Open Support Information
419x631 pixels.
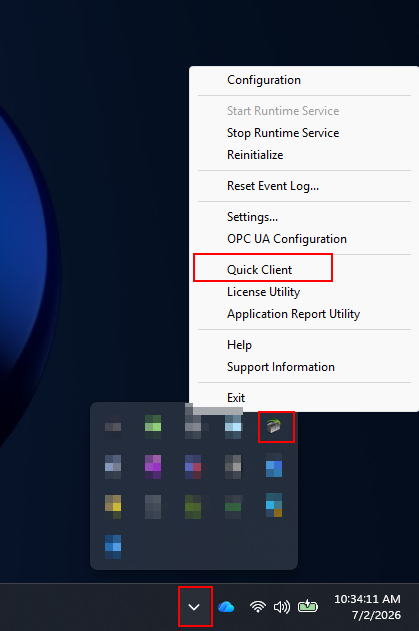pos(281,367)
